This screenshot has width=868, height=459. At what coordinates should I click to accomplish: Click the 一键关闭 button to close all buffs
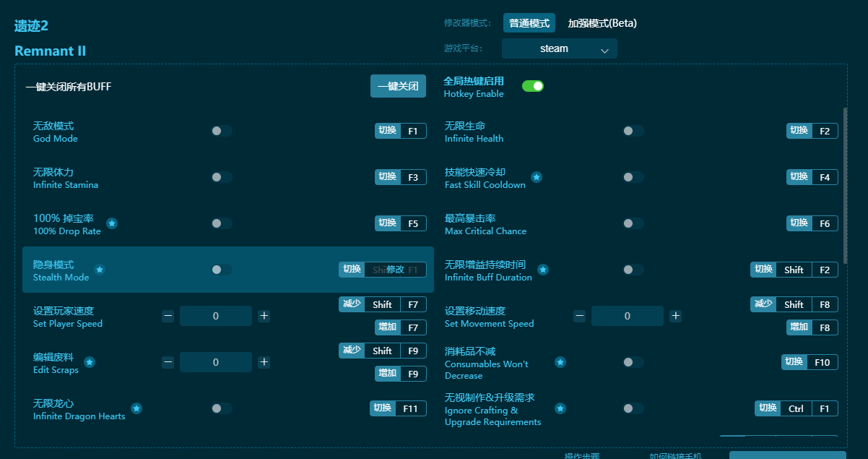398,85
